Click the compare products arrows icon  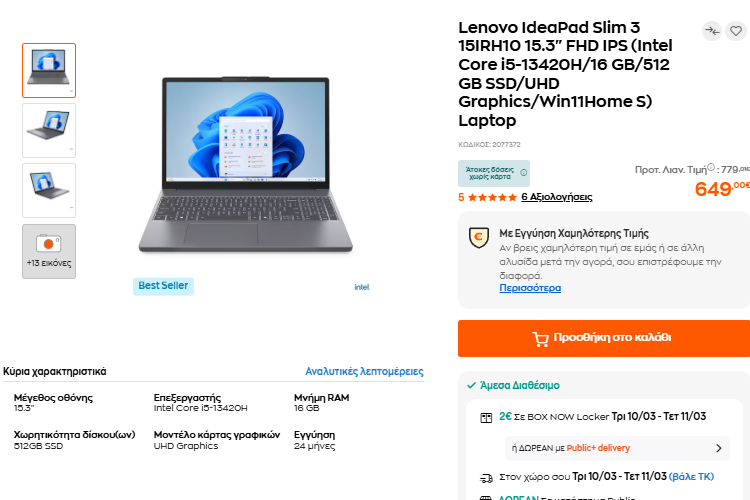pos(712,31)
